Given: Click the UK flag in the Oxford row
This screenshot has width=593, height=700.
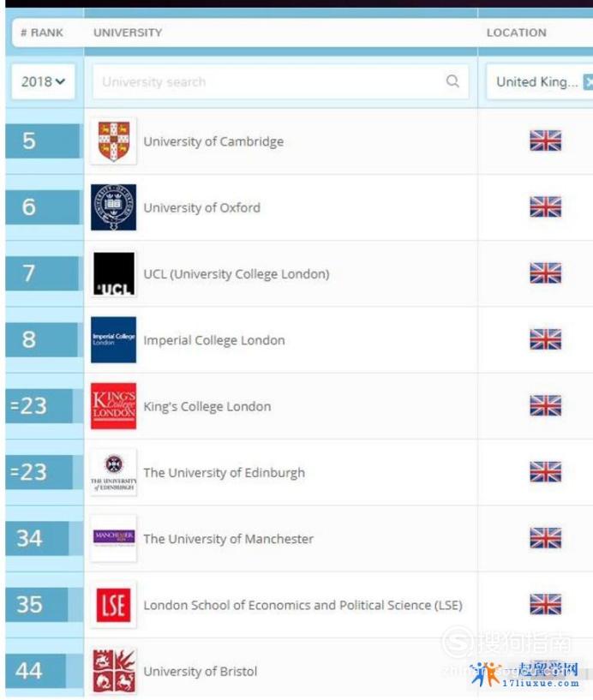Looking at the screenshot, I should tap(545, 206).
